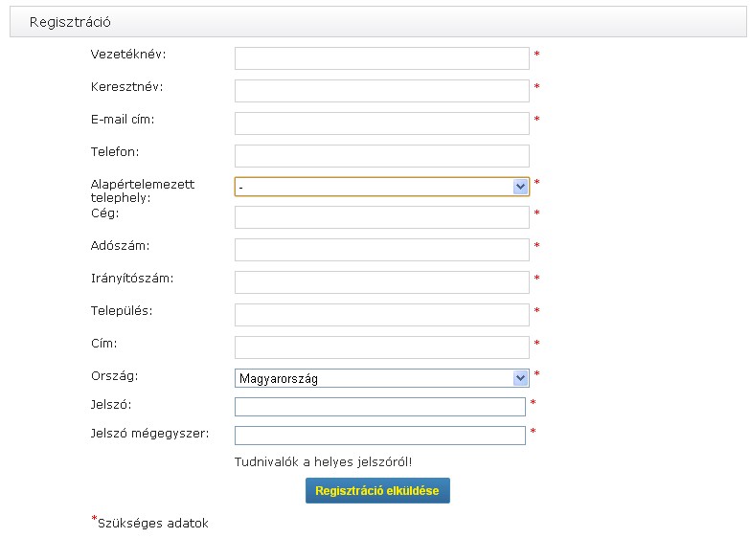Select the Cég input field
750x560 pixels.
[381, 217]
